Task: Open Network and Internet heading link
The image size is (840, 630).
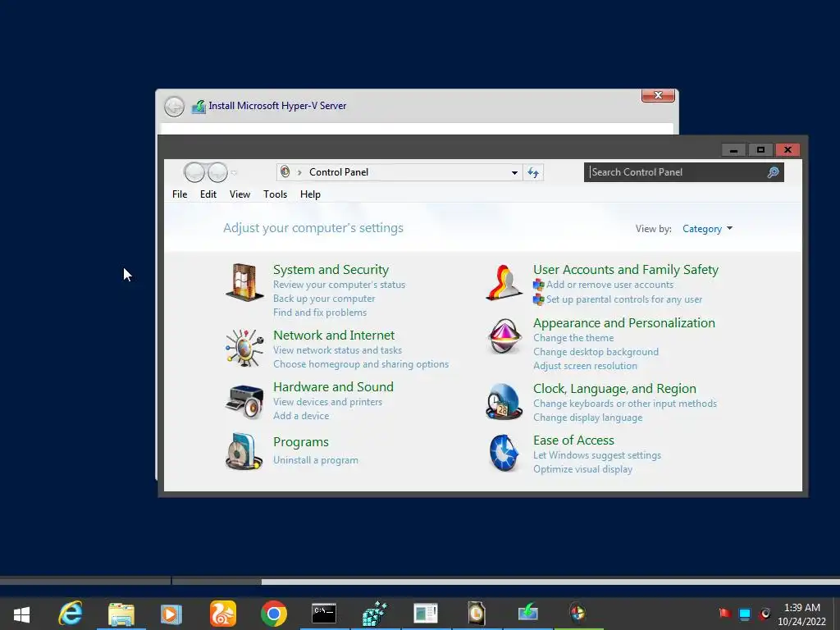Action: point(334,336)
